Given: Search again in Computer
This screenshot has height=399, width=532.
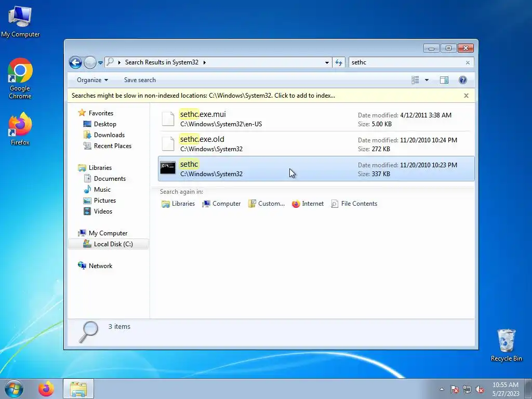Looking at the screenshot, I should click(x=221, y=204).
